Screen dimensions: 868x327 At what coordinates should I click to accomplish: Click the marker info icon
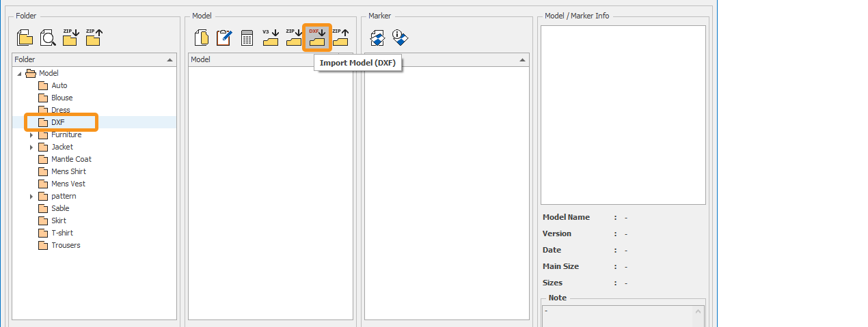tap(401, 38)
